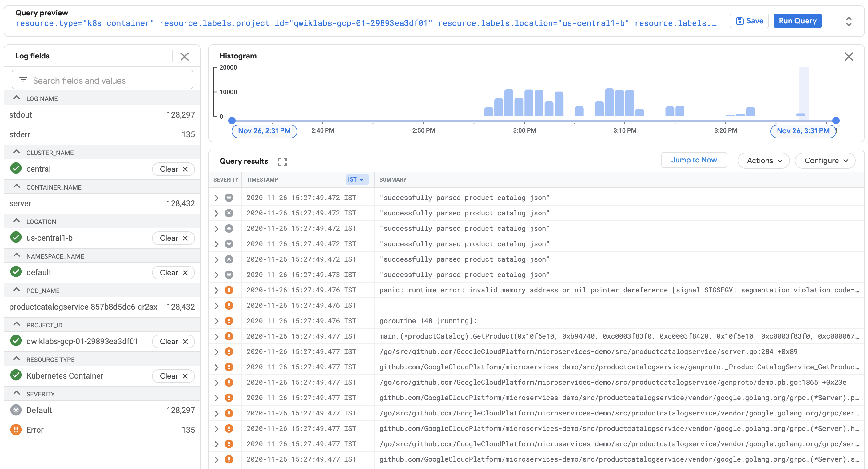The width and height of the screenshot is (868, 469).
Task: Click the error icon on the empty 15:27:49.476 row
Action: point(229,306)
